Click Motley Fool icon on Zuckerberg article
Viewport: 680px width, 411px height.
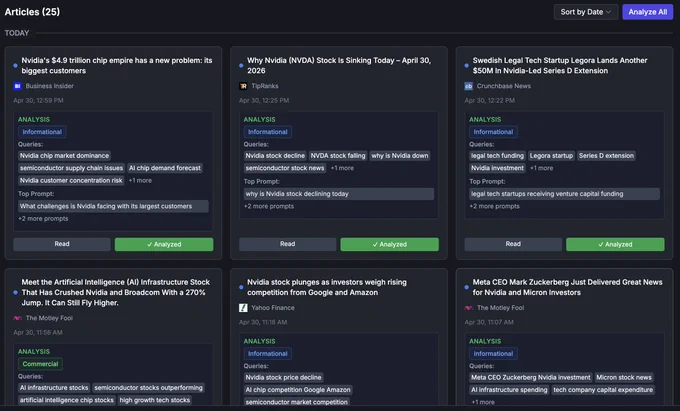pyautogui.click(x=468, y=308)
